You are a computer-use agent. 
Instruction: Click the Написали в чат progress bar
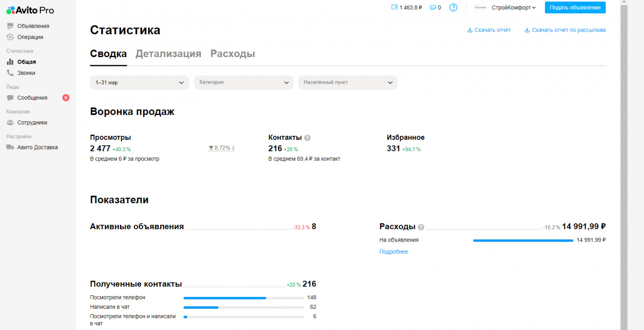click(244, 307)
